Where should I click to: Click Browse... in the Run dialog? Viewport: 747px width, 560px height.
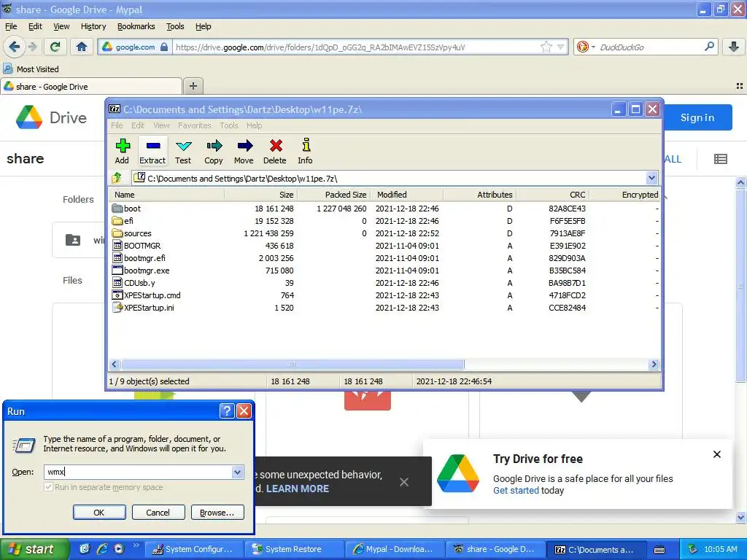(x=217, y=513)
